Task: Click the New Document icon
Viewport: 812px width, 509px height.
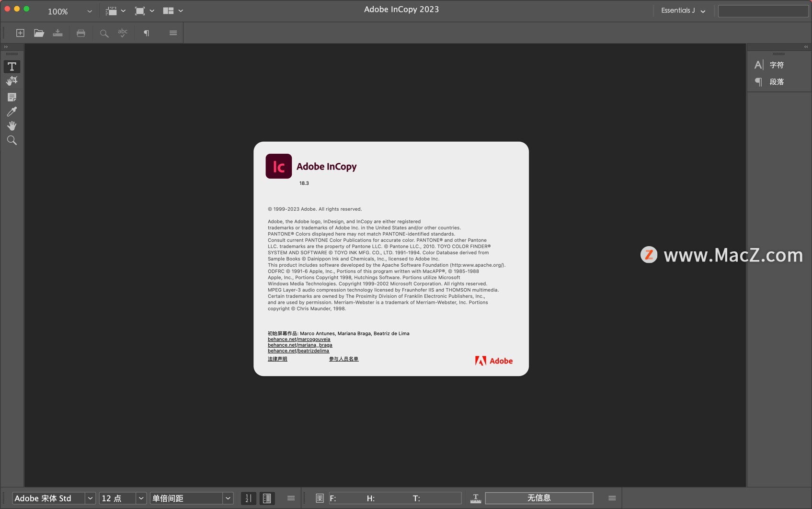Action: [x=20, y=33]
